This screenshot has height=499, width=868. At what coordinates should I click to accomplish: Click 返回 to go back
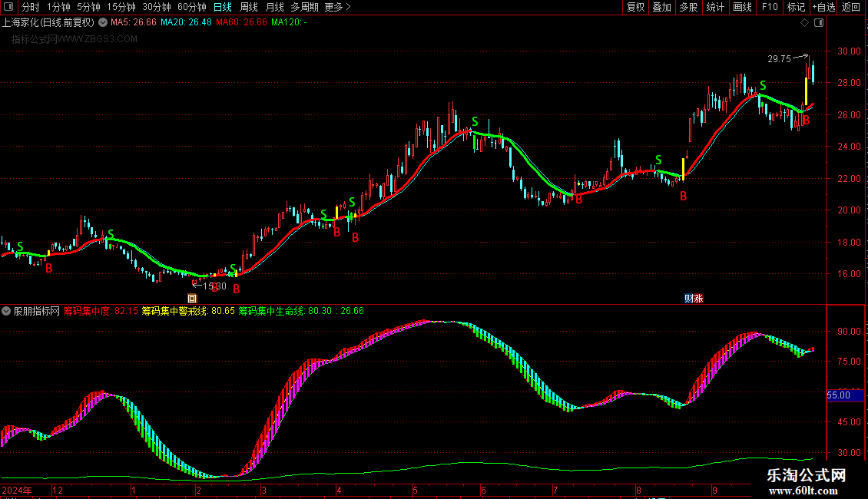point(851,7)
